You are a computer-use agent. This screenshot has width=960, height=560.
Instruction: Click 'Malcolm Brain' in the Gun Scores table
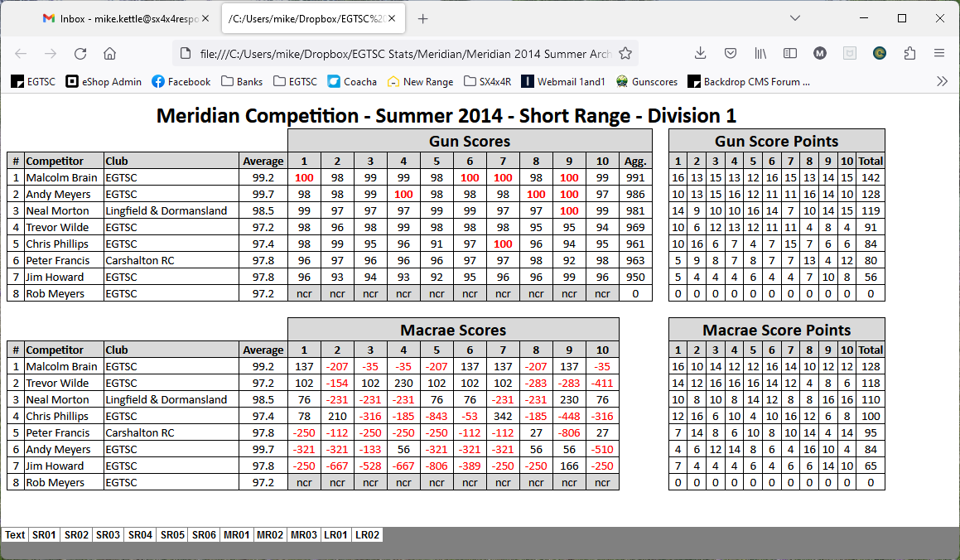tap(61, 177)
